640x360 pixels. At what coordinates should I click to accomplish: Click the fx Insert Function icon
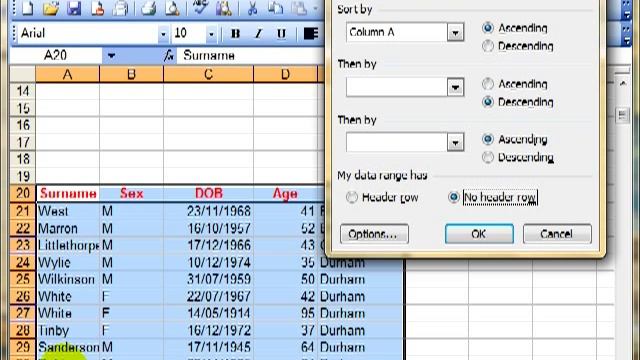coord(169,56)
